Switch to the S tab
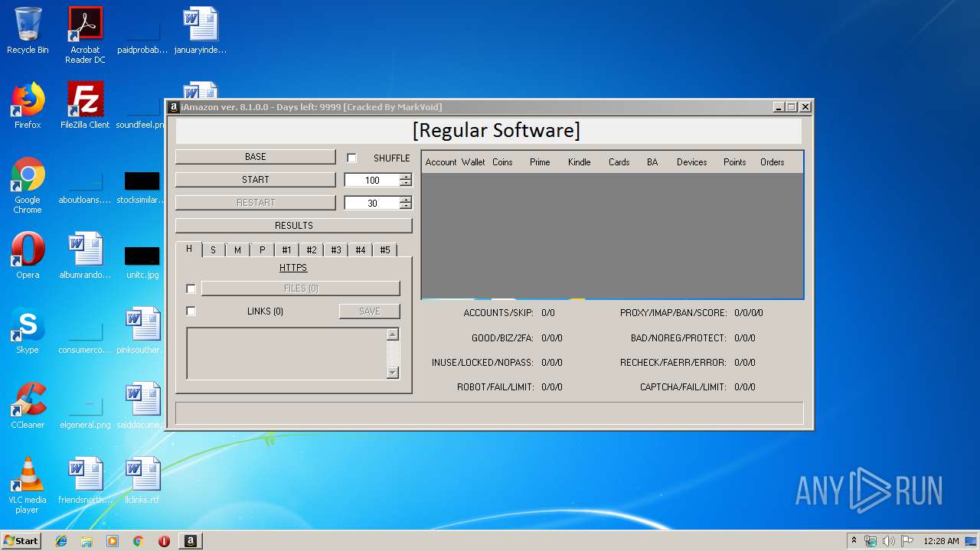The image size is (980, 551). point(213,250)
